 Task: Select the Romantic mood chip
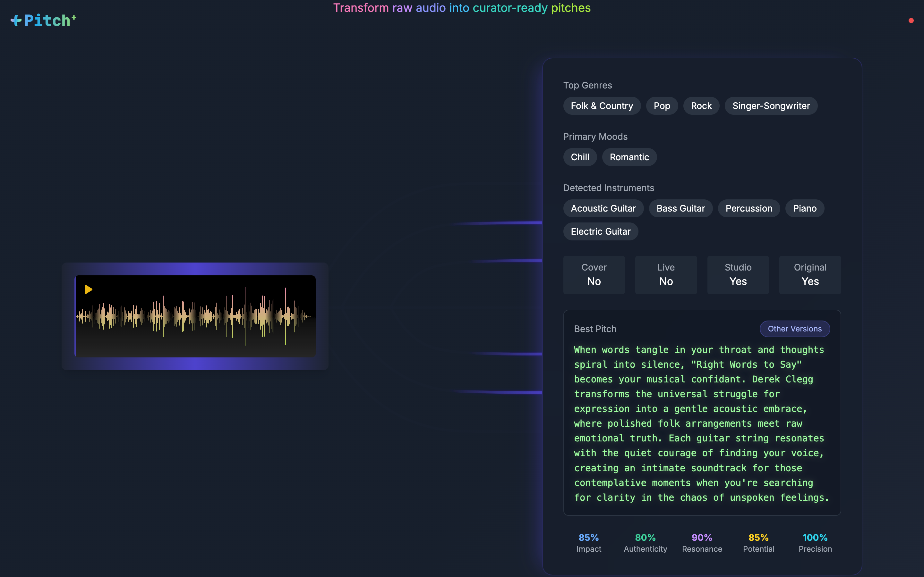click(x=629, y=157)
